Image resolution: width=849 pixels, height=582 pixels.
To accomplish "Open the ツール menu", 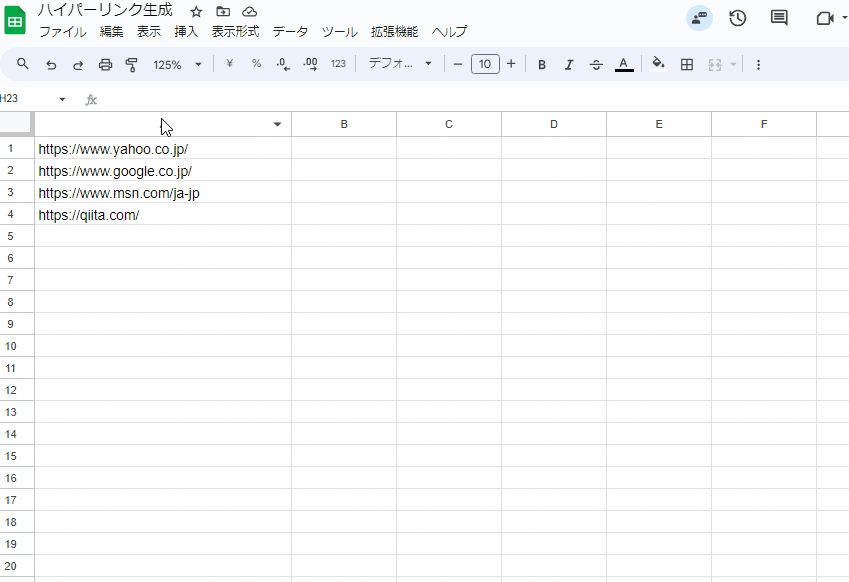I will [x=339, y=31].
